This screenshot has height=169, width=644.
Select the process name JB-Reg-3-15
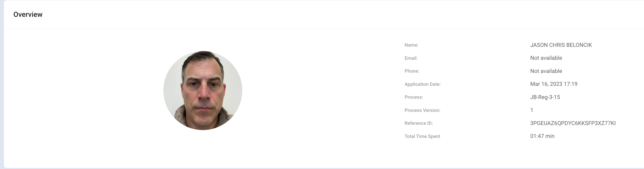(x=545, y=97)
